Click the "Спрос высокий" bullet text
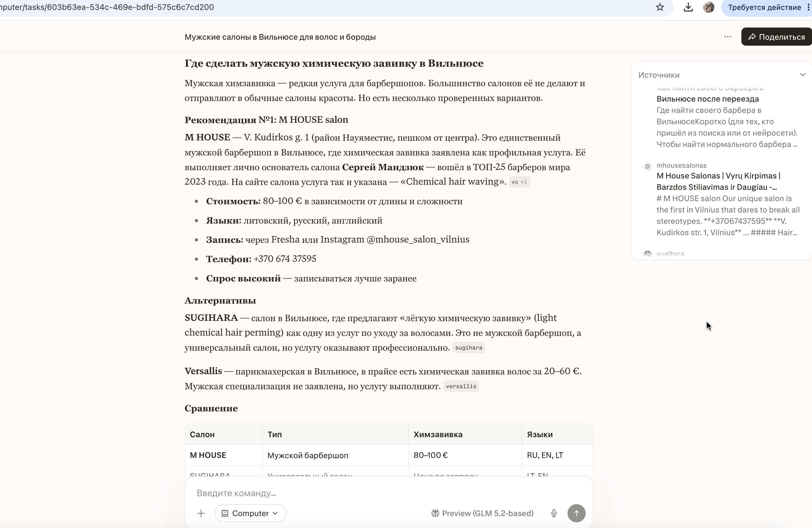812x528 pixels. coord(243,279)
